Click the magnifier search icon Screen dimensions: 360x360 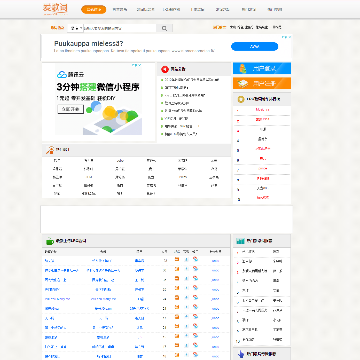coord(164,29)
